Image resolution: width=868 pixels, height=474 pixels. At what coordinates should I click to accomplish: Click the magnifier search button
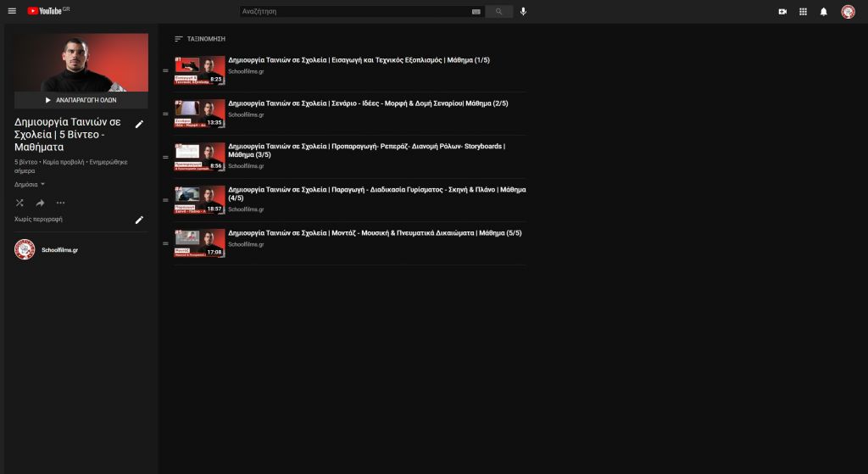pyautogui.click(x=499, y=11)
